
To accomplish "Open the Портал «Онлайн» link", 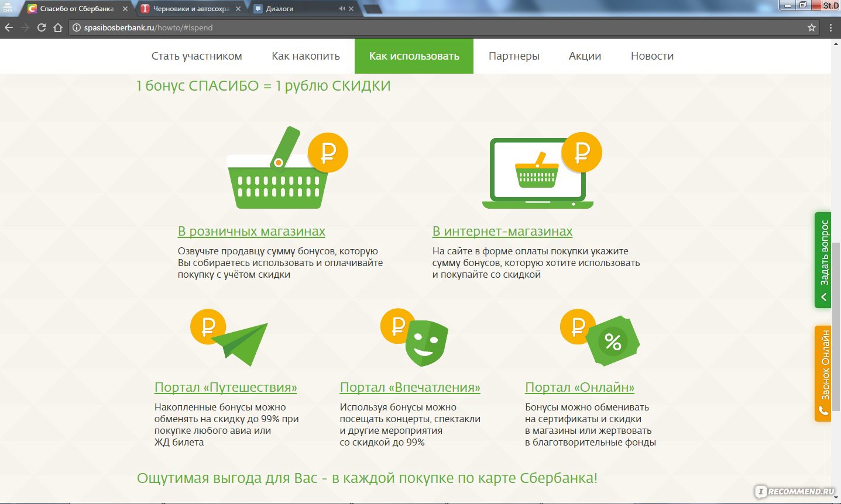I will pos(579,388).
